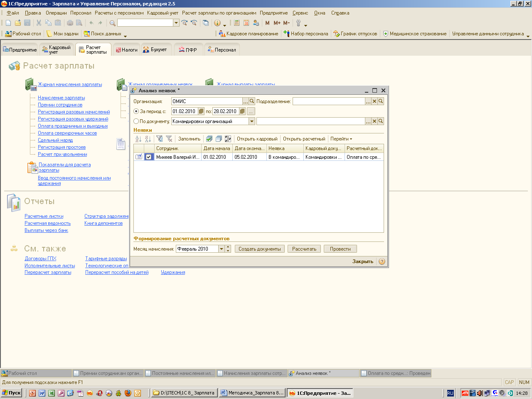Click the invert checkmarks icon
Screen dimensions: 532x399
tap(228, 139)
